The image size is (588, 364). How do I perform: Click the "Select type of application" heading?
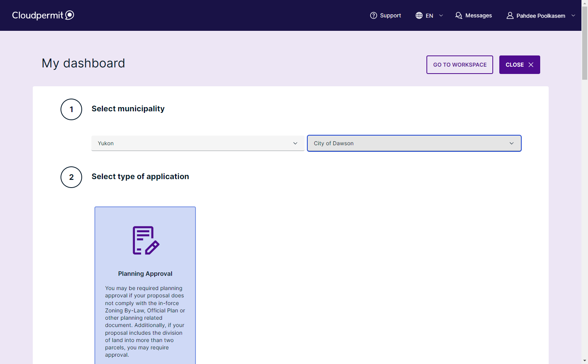click(140, 176)
